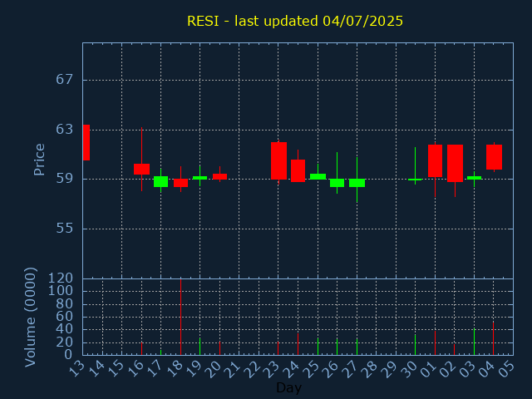Click day label 01 on x-axis
The image size is (532, 399).
pos(431,369)
